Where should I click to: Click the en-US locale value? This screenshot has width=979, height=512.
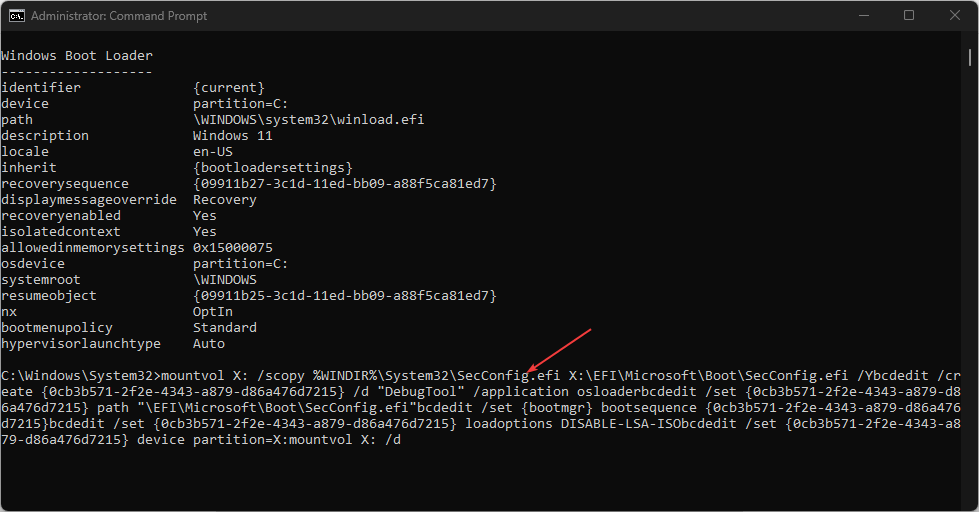click(x=212, y=152)
